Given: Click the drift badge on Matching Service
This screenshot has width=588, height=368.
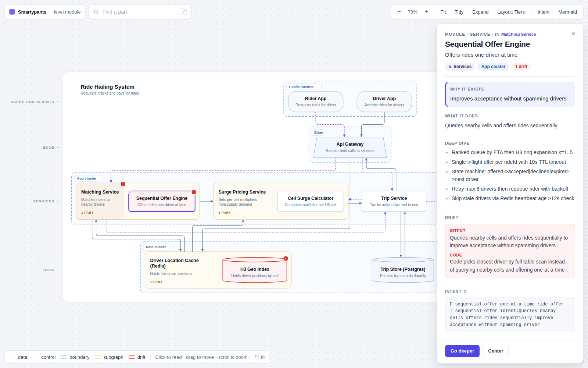Looking at the screenshot, I should pos(123,184).
